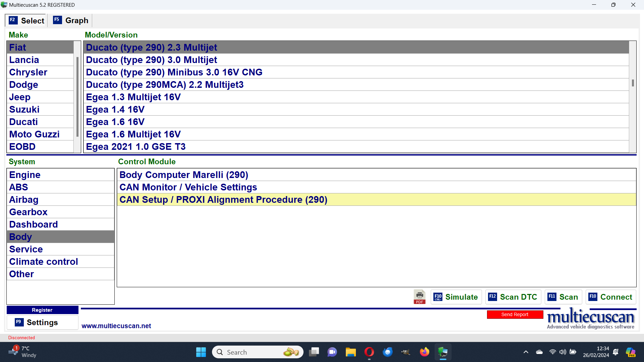
Task: Click the Connect button
Action: (611, 297)
